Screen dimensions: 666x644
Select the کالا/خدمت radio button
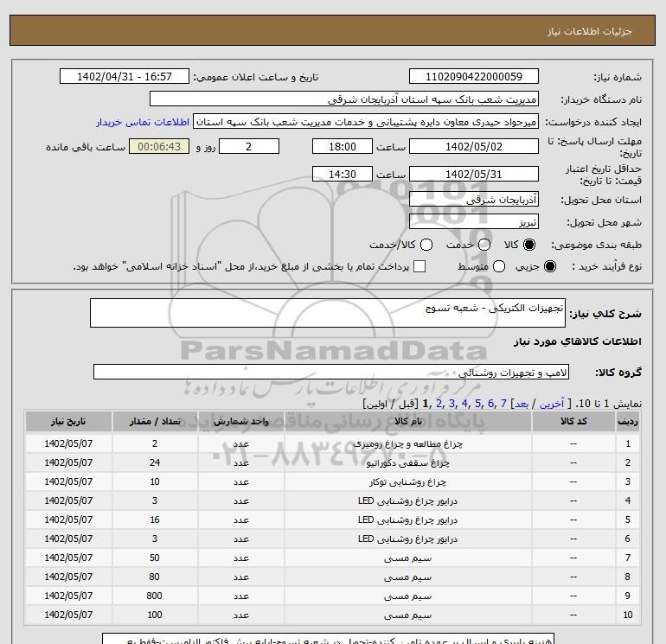click(x=426, y=245)
